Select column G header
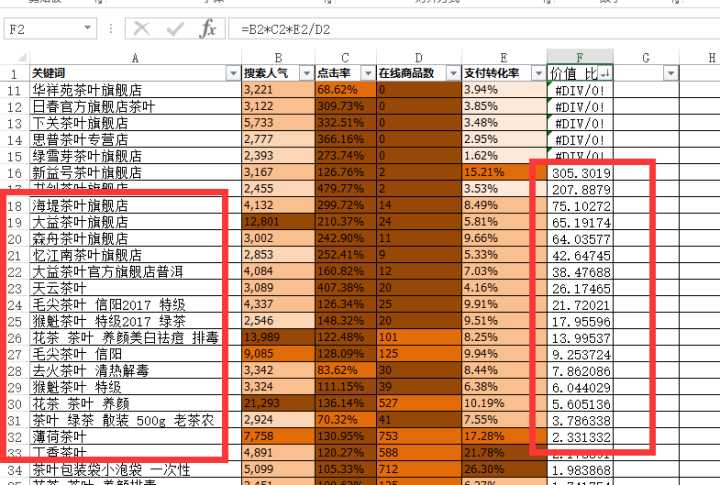 pos(646,58)
